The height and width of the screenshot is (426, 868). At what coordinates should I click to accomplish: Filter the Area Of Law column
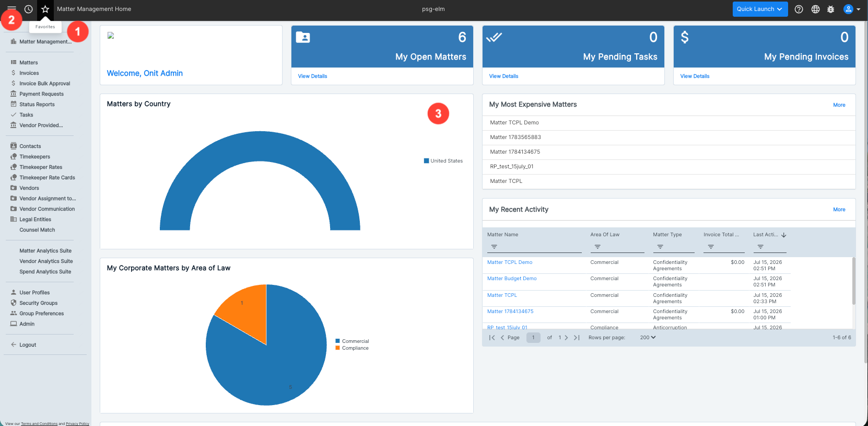coord(597,247)
